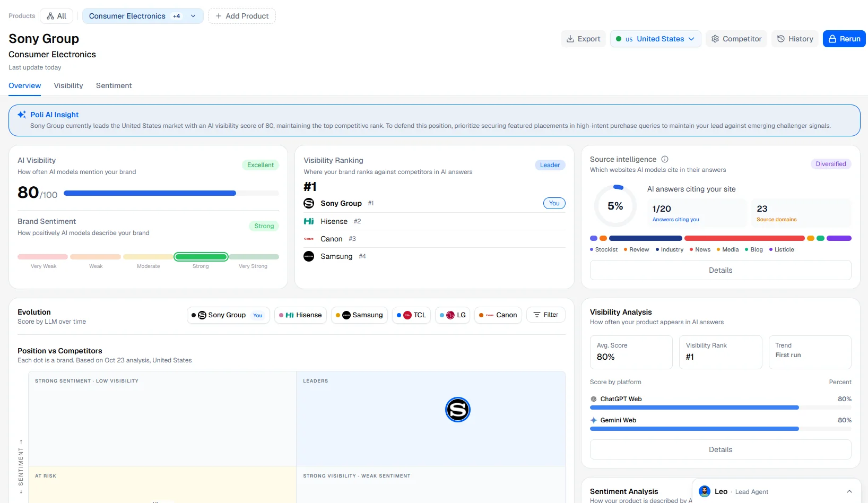Click the Poli AI Insight sparkle icon
This screenshot has width=868, height=503.
(22, 115)
